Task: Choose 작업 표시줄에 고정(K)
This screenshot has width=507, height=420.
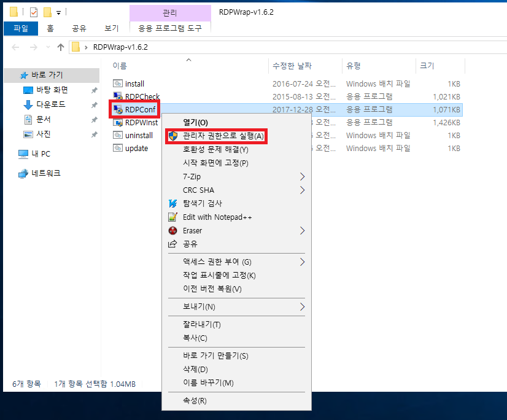Action: pos(237,275)
